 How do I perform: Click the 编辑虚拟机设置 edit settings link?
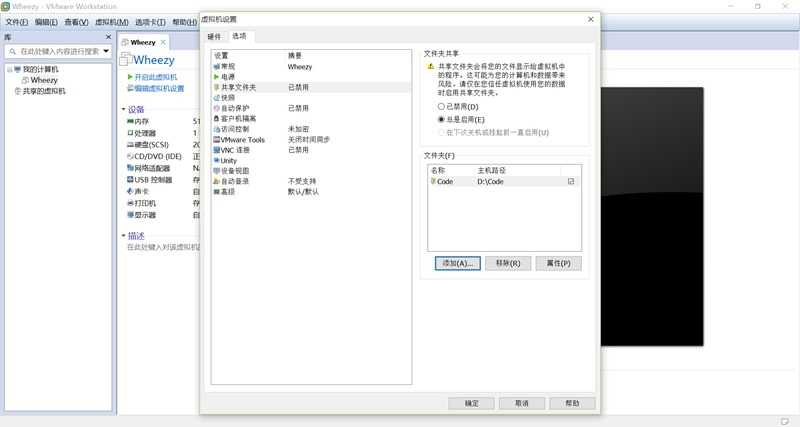(x=159, y=88)
